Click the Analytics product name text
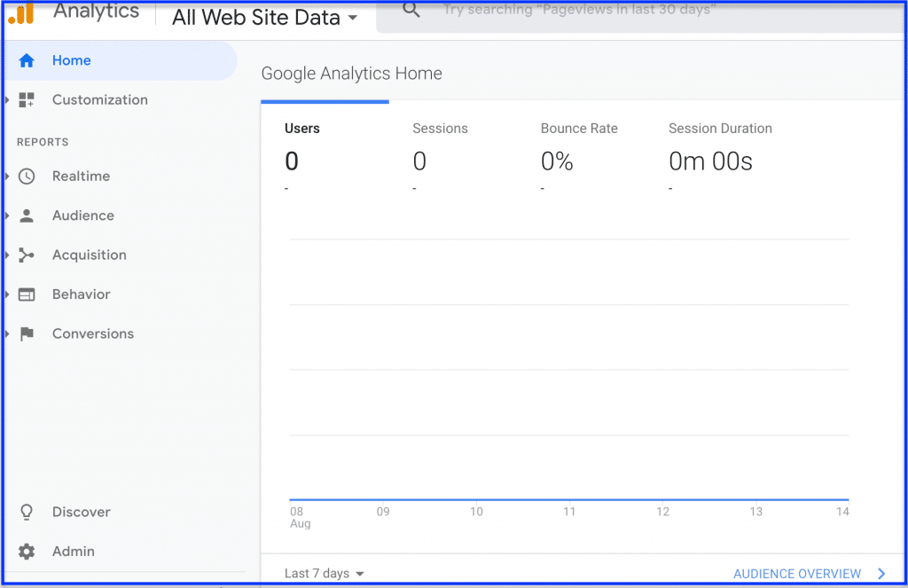The height and width of the screenshot is (588, 908). 96,12
